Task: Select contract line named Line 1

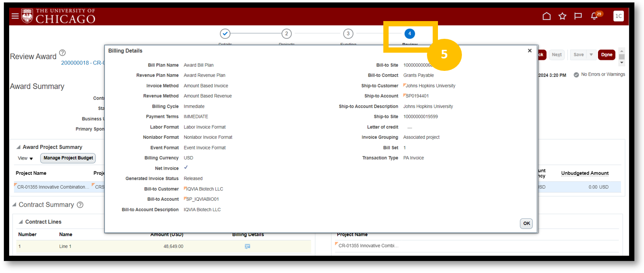Action: (66, 246)
